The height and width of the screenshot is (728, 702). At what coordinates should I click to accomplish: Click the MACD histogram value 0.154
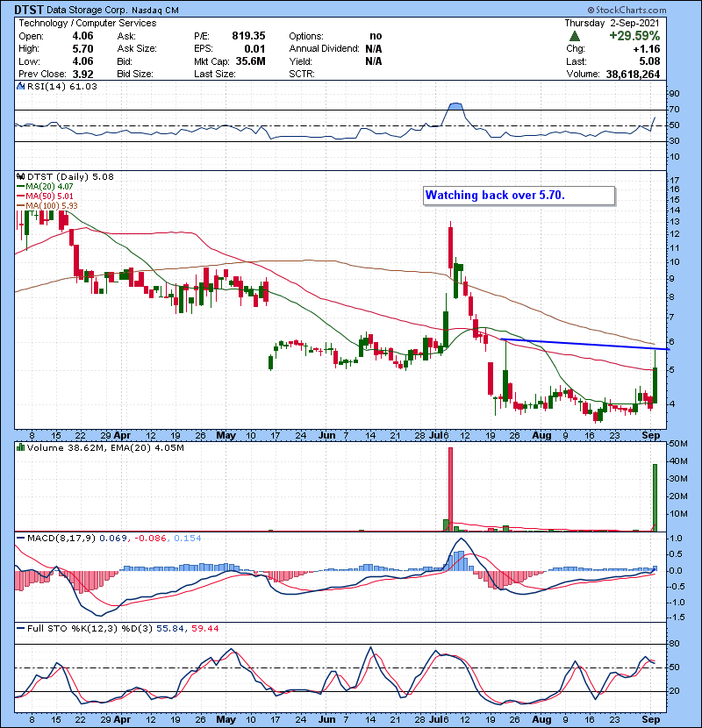(188, 539)
